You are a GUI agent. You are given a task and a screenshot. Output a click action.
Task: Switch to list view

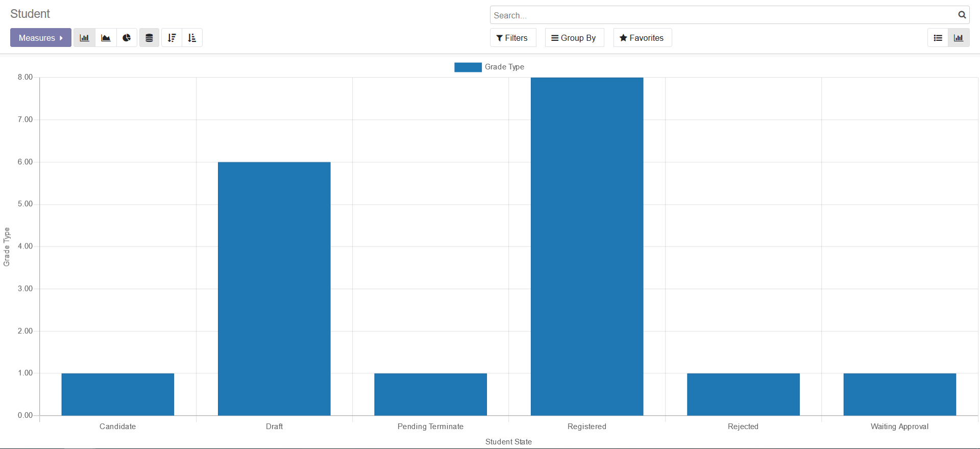coord(938,38)
